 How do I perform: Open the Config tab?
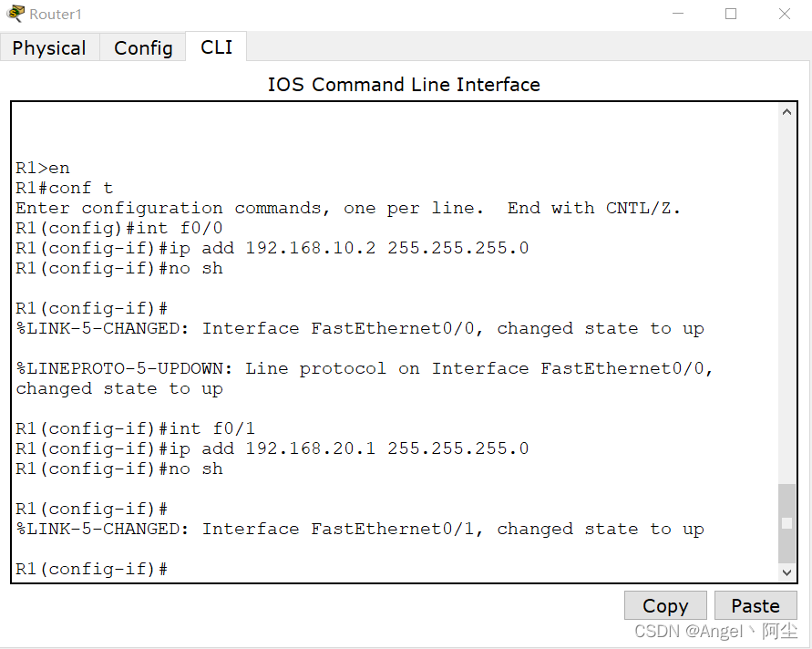point(143,48)
